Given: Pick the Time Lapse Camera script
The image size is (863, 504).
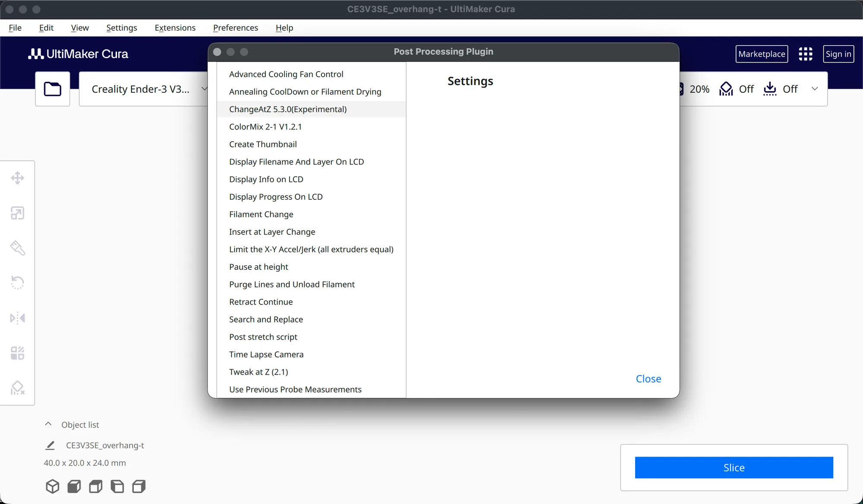Looking at the screenshot, I should point(311,354).
